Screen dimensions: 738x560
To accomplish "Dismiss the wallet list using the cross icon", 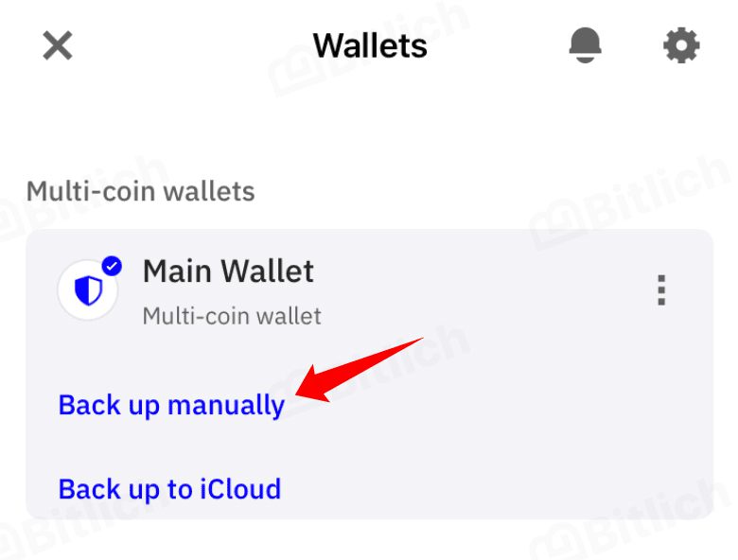I will [58, 45].
